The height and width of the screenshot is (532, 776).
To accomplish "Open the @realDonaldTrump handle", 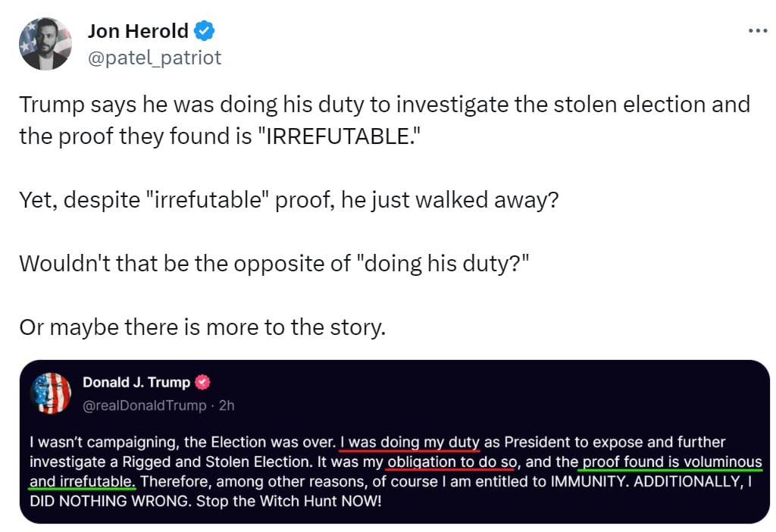I will click(144, 405).
